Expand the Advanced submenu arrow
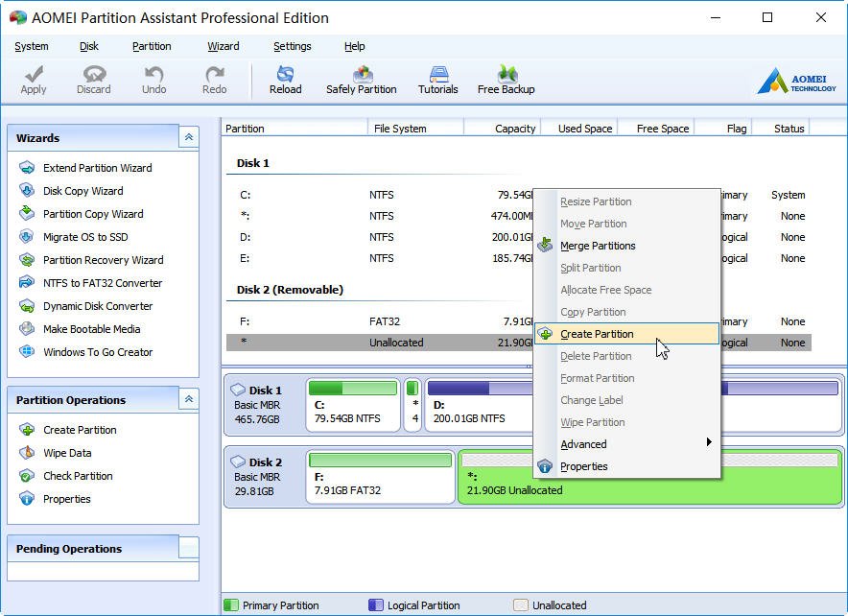Image resolution: width=848 pixels, height=616 pixels. pyautogui.click(x=709, y=442)
